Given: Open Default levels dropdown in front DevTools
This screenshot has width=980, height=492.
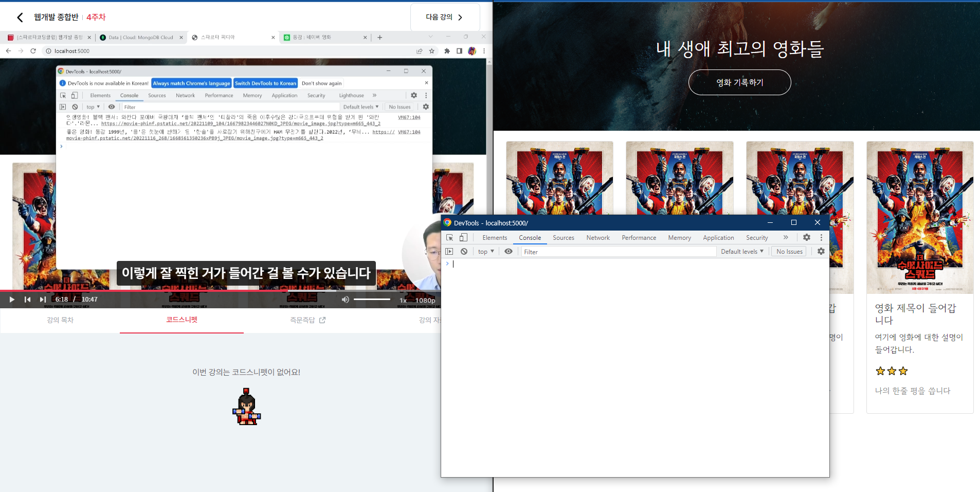Looking at the screenshot, I should point(742,252).
